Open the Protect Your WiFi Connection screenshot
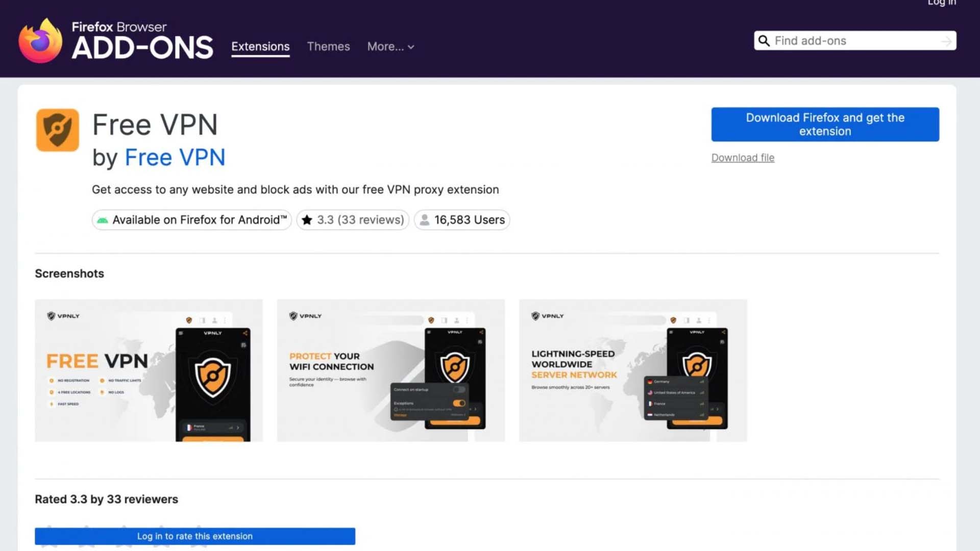Viewport: 980px width, 551px height. click(x=390, y=370)
